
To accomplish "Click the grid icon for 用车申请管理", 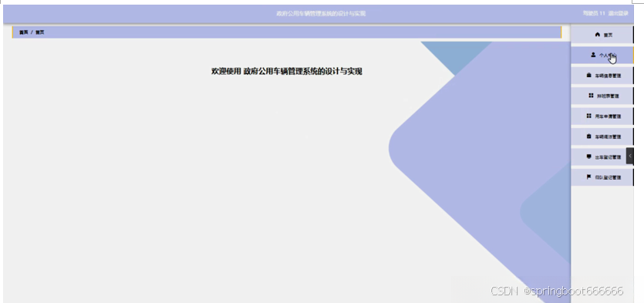I will (x=588, y=116).
